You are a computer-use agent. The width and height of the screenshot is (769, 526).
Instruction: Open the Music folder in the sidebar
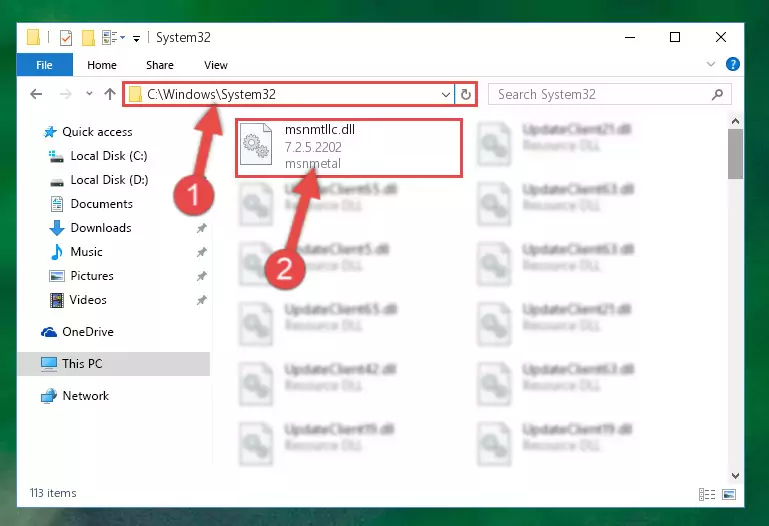pyautogui.click(x=86, y=252)
